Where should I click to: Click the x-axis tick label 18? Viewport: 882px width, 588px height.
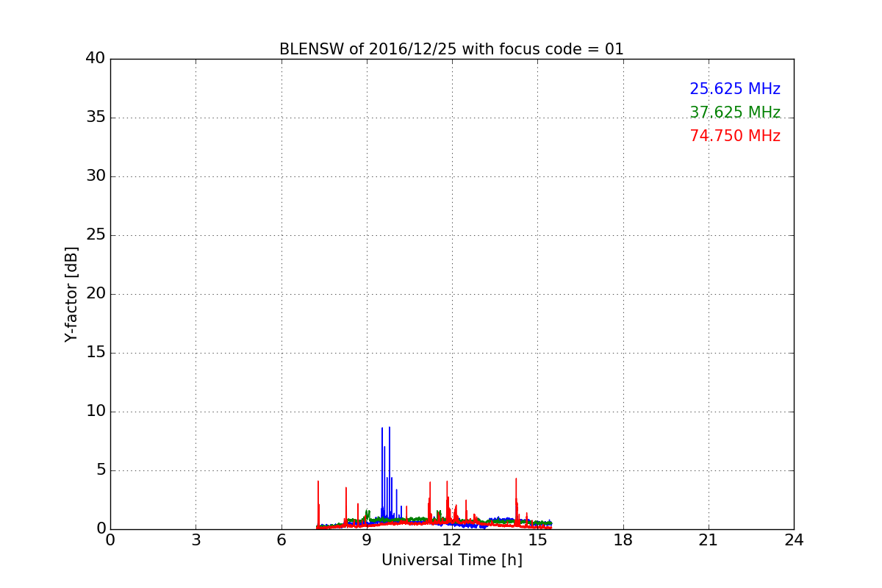point(623,540)
